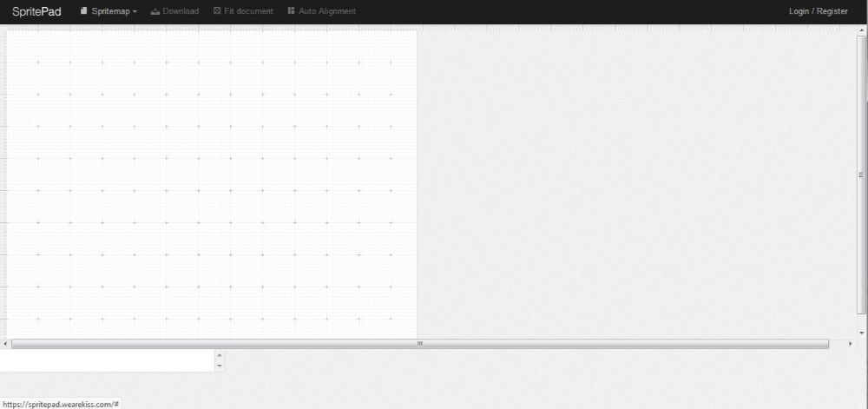Click the Fit document button
The image size is (868, 409).
coord(243,11)
